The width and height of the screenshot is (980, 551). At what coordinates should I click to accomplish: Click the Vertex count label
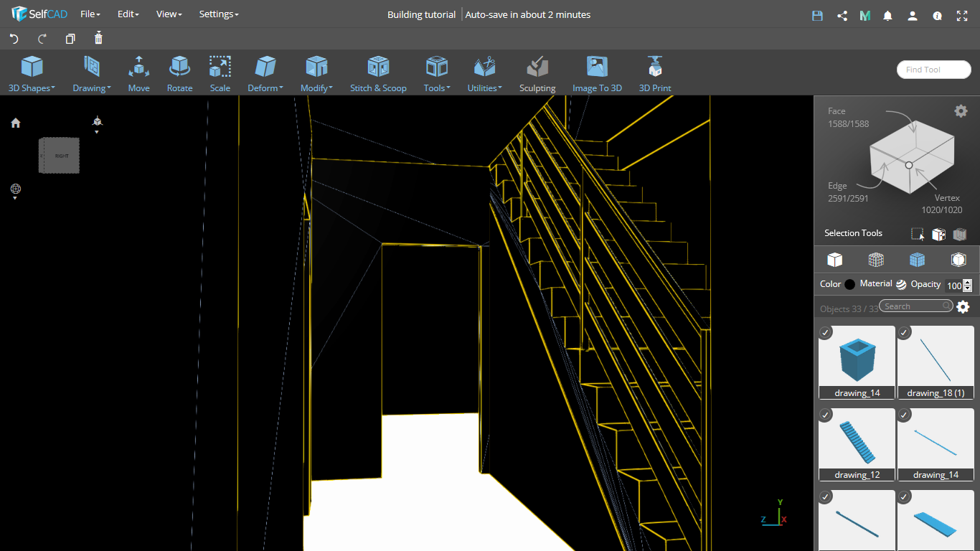(x=942, y=204)
